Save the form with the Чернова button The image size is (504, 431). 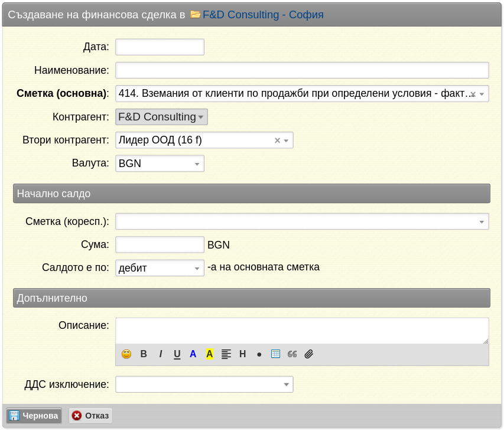(34, 416)
